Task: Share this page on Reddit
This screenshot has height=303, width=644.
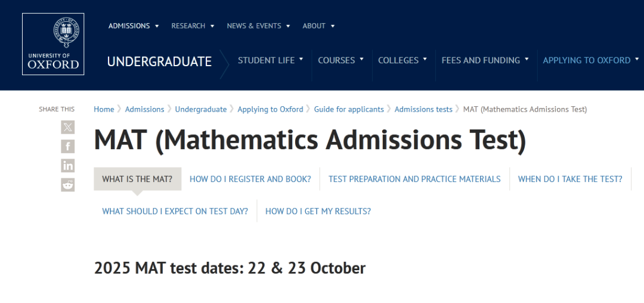Action: (68, 184)
